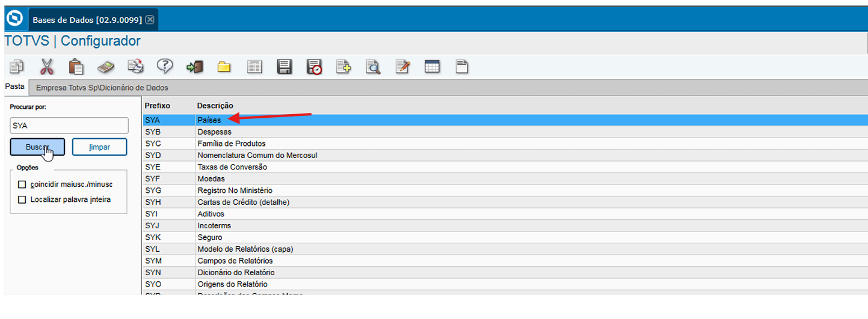868x319 pixels.
Task: Enable coincidir maiusc./minusc checkbox
Action: (x=22, y=184)
